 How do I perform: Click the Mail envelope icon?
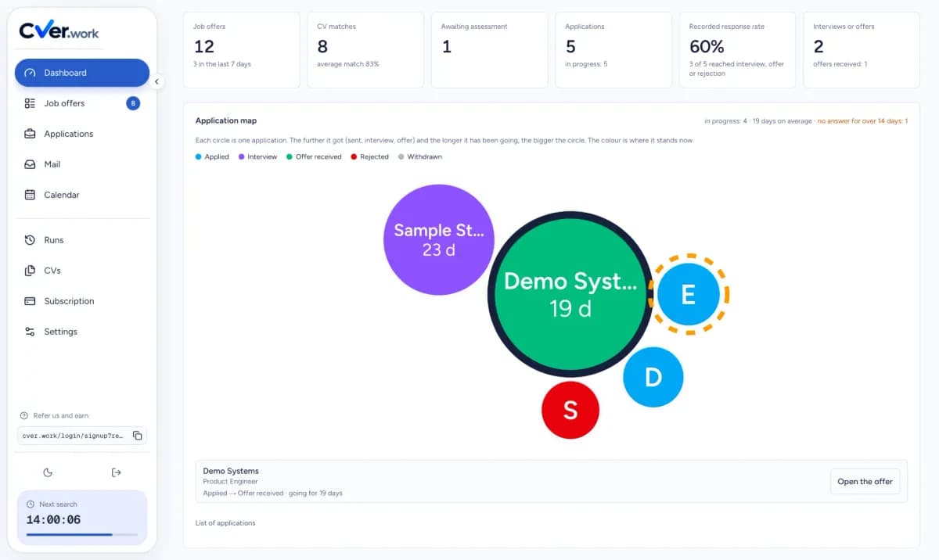coord(30,164)
